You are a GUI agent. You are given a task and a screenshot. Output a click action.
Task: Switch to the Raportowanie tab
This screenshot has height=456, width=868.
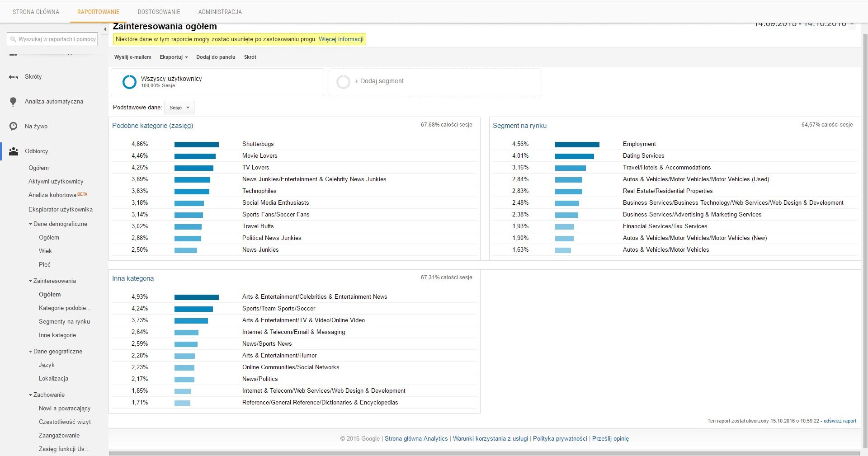click(x=98, y=12)
